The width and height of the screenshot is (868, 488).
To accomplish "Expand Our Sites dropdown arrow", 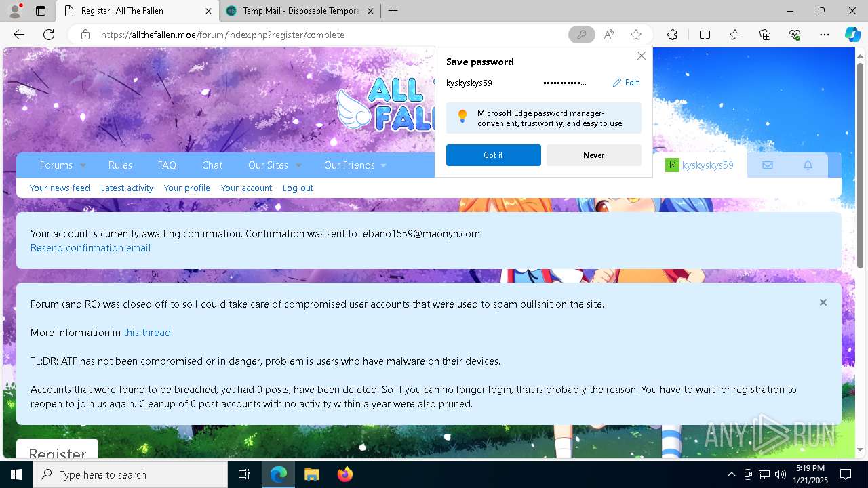I will tap(298, 165).
